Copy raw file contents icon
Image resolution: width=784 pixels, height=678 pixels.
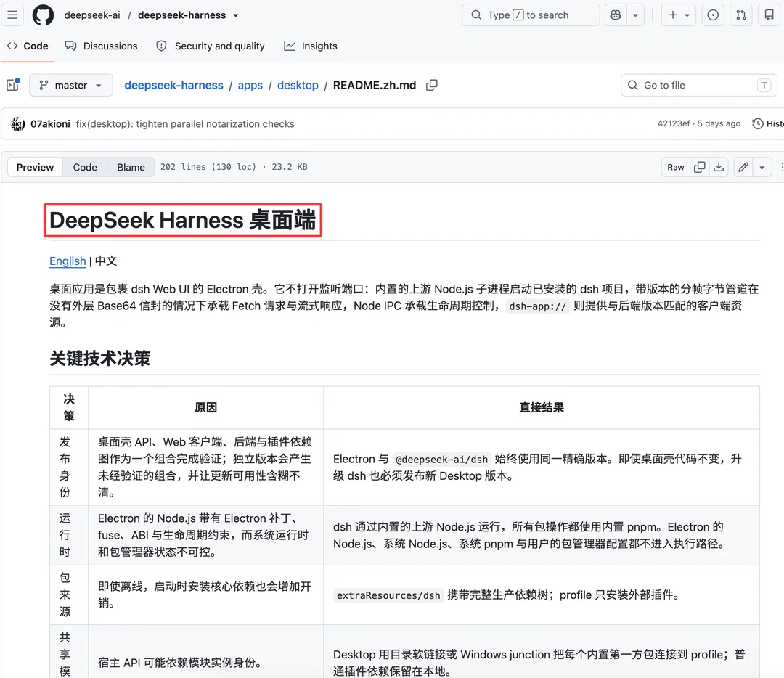pos(700,167)
